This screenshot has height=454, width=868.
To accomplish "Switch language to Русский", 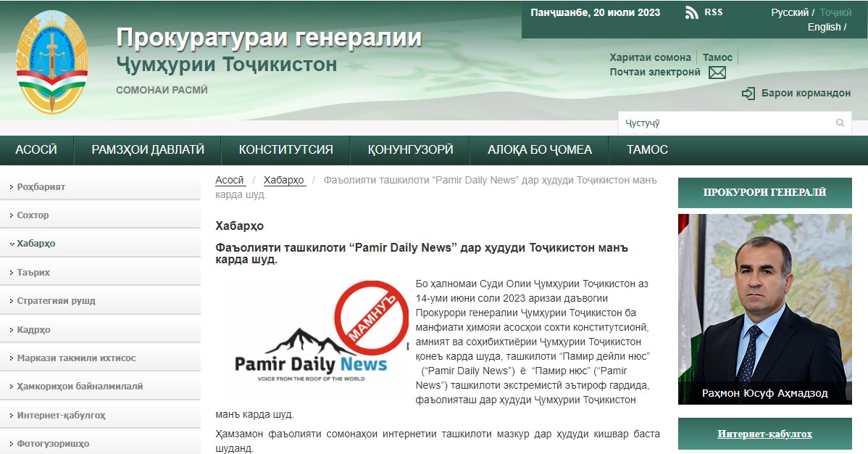I will pyautogui.click(x=790, y=13).
